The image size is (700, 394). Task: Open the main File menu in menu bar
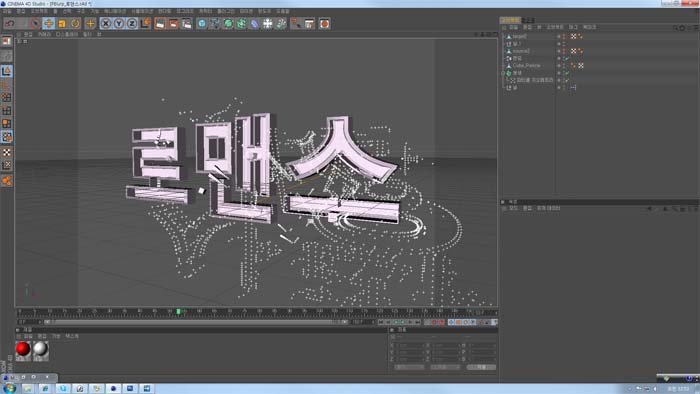(8, 11)
